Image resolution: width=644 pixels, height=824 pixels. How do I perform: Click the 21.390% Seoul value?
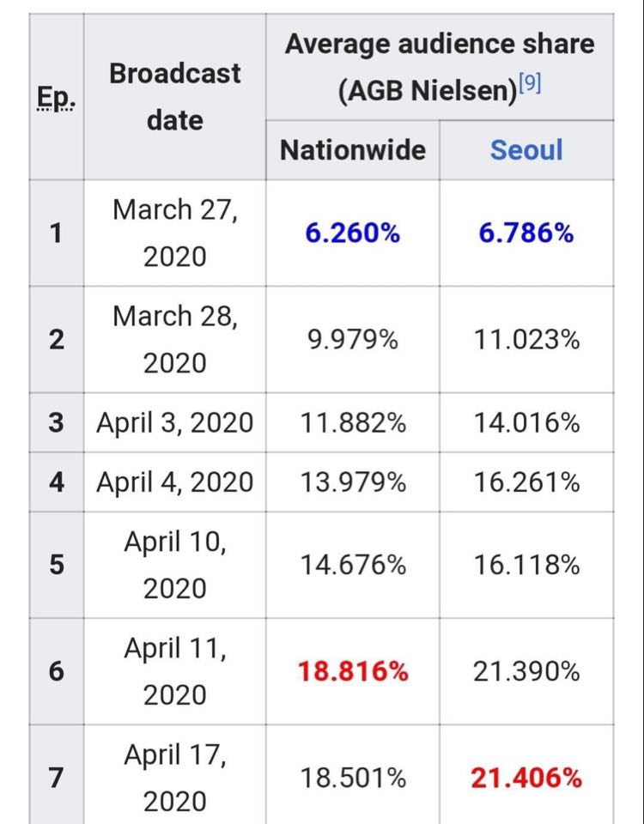[x=526, y=671]
